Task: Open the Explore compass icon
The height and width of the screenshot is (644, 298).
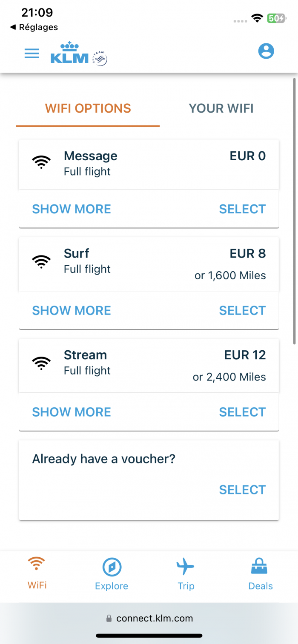Action: tap(112, 567)
